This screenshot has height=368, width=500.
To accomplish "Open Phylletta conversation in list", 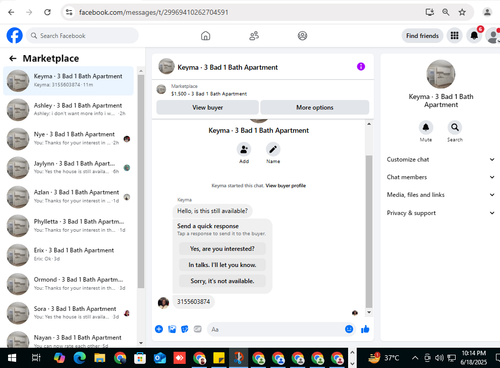I will click(68, 226).
